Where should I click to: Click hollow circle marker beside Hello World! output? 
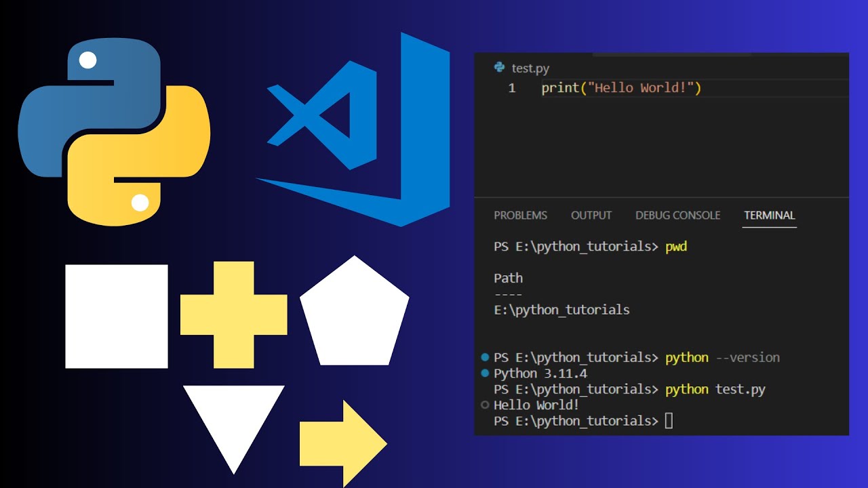pyautogui.click(x=485, y=405)
